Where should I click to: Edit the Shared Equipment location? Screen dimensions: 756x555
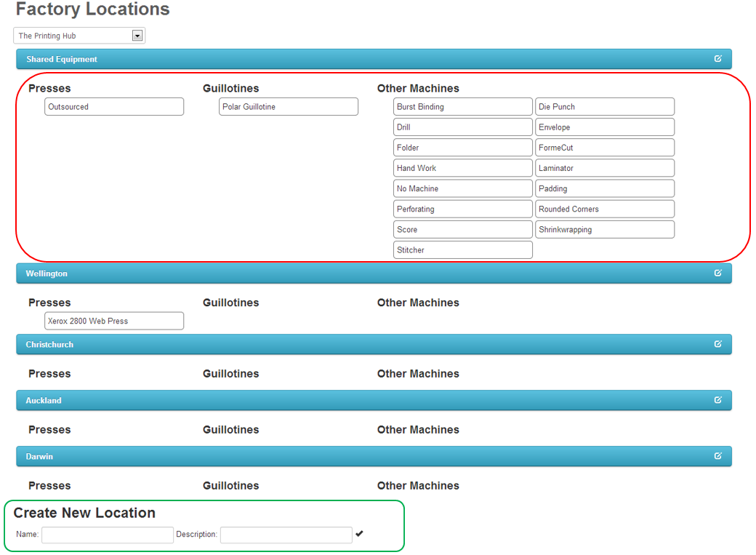[x=717, y=59]
